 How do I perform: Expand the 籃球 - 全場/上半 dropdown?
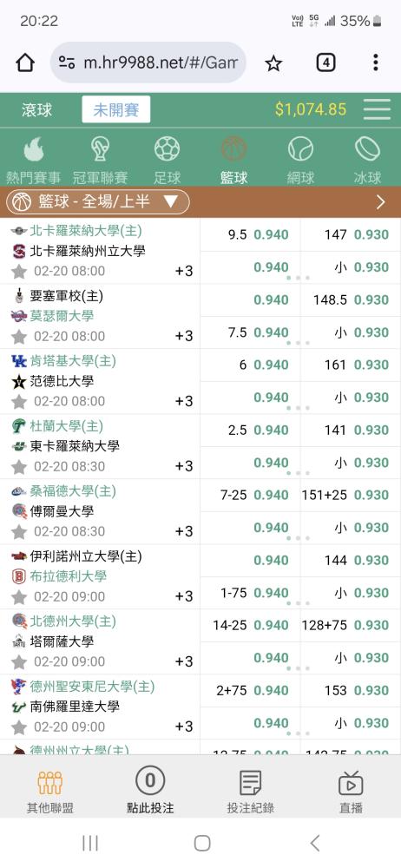point(98,201)
